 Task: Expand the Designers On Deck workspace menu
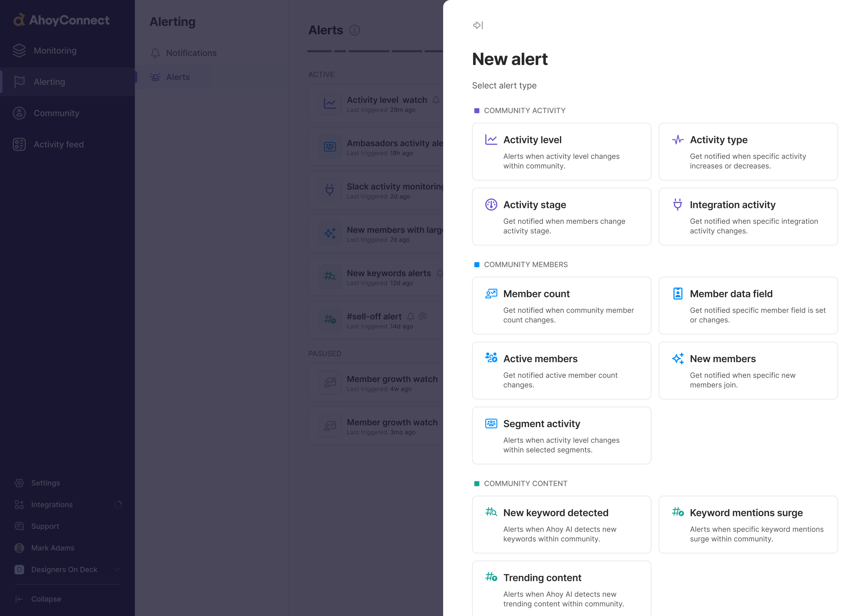117,569
